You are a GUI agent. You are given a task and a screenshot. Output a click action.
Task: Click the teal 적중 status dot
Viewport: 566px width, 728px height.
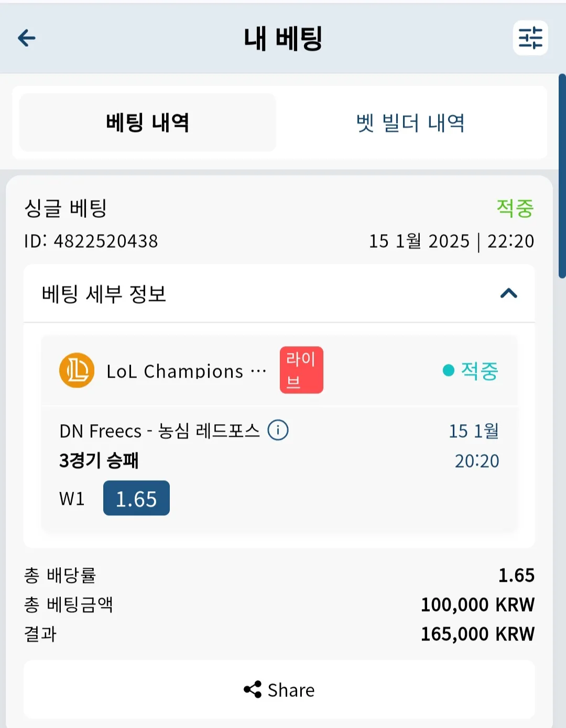point(448,370)
